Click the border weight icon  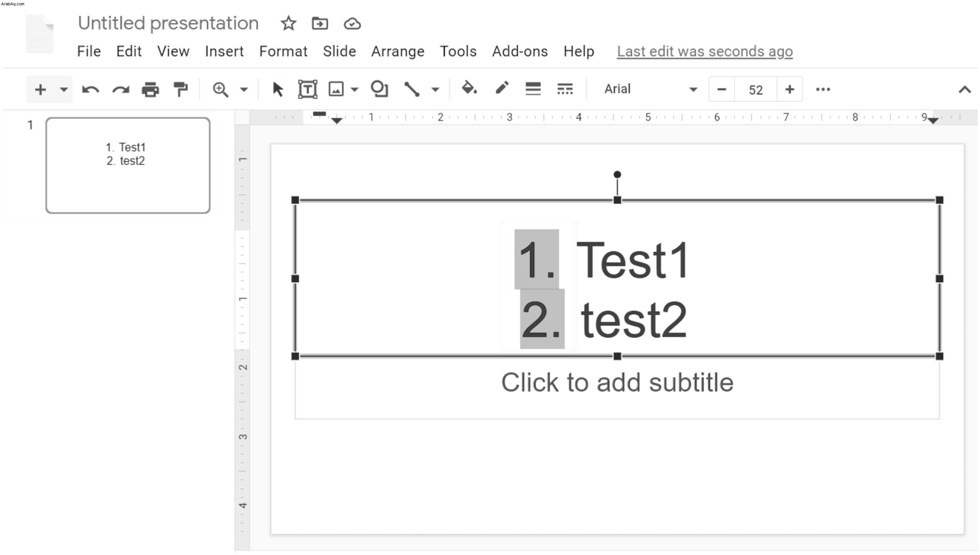tap(533, 89)
